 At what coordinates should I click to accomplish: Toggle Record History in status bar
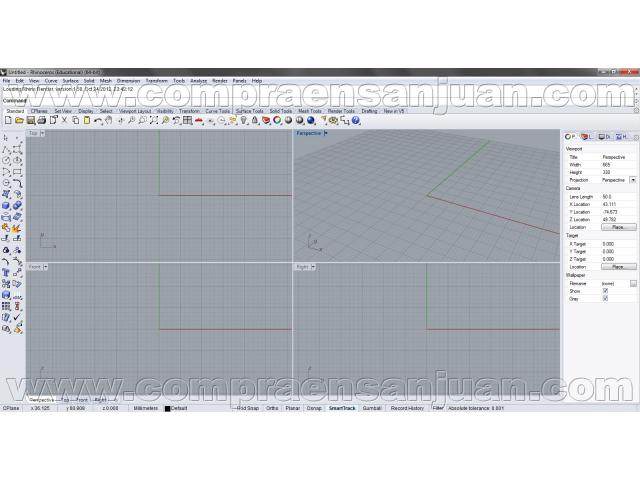pos(407,408)
